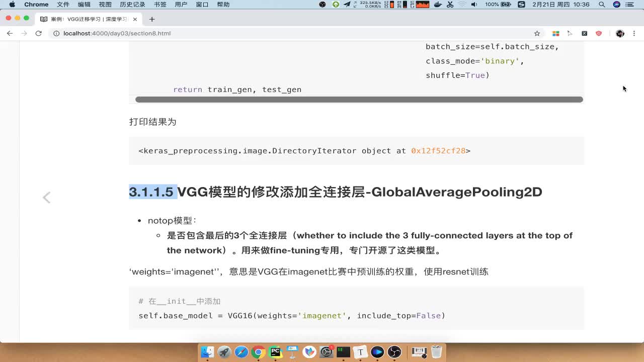Open Typora from the Dock
The image size is (644, 362).
(360, 352)
